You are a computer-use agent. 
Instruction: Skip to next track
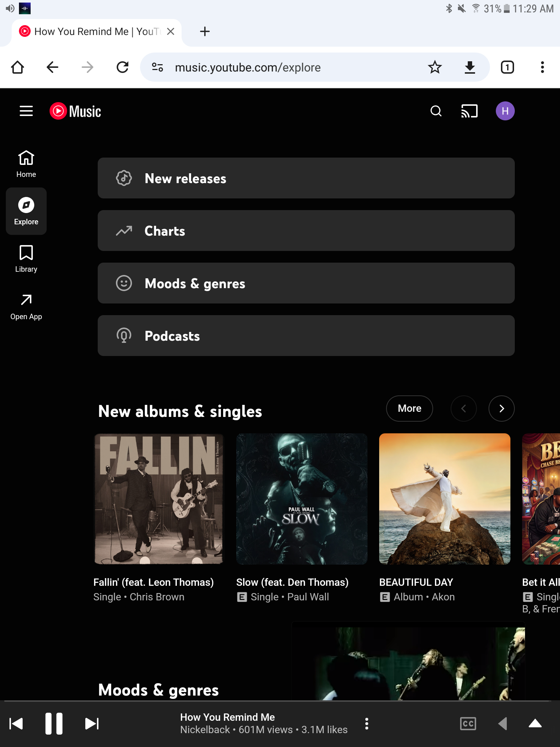pos(92,724)
